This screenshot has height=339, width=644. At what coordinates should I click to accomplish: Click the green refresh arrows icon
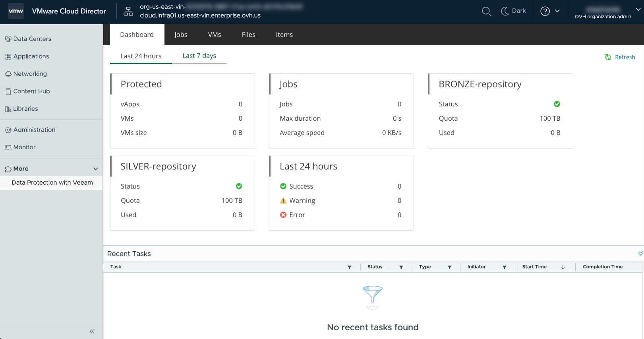point(608,57)
